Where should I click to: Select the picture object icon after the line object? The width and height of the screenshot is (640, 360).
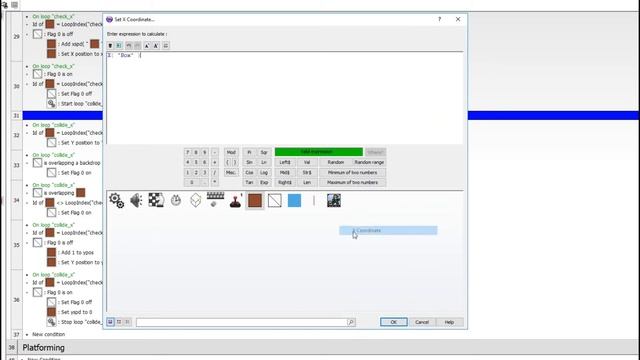334,200
